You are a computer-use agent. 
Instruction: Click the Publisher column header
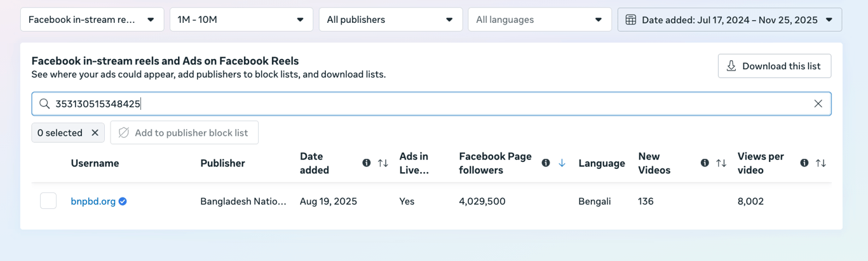coord(222,163)
